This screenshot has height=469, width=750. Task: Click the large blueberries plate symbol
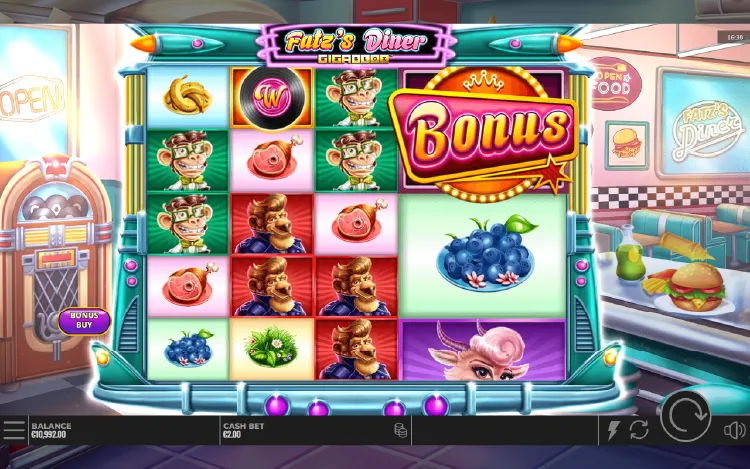[x=484, y=256]
